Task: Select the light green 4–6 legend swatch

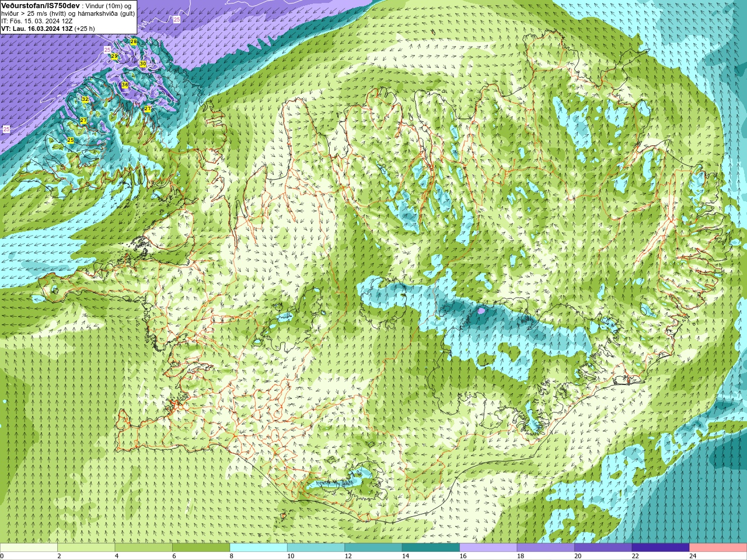Action: pos(144,548)
